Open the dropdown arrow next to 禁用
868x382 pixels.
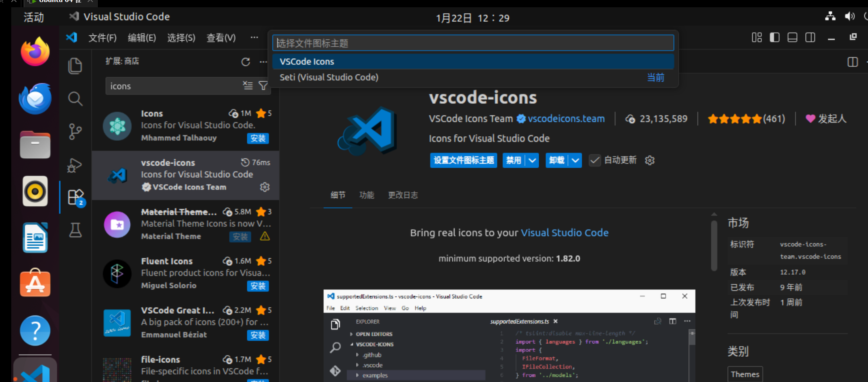tap(532, 160)
